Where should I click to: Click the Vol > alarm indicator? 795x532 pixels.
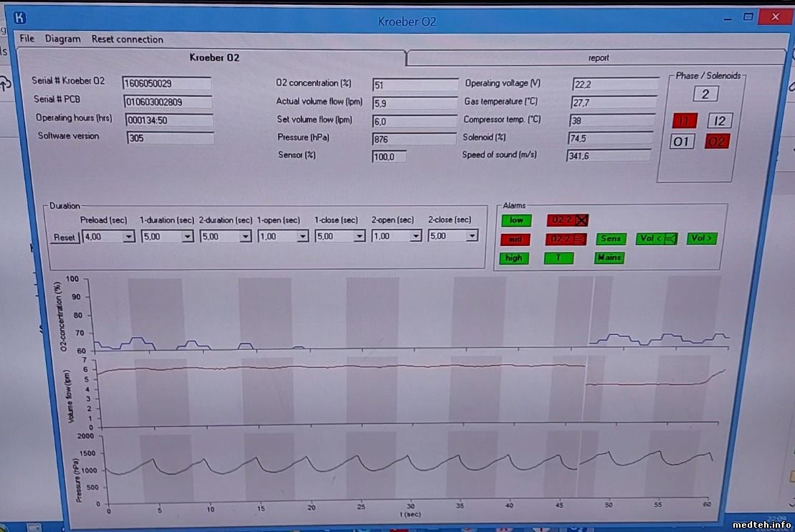(701, 239)
